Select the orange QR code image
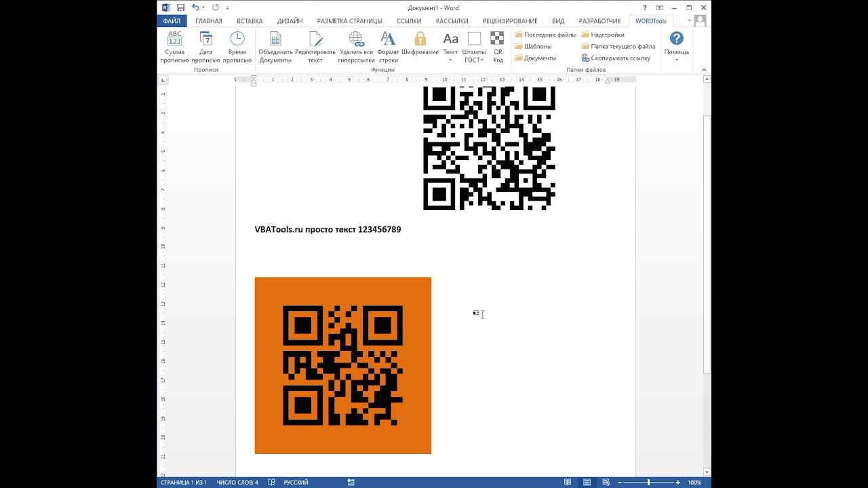This screenshot has width=868, height=488. point(342,365)
